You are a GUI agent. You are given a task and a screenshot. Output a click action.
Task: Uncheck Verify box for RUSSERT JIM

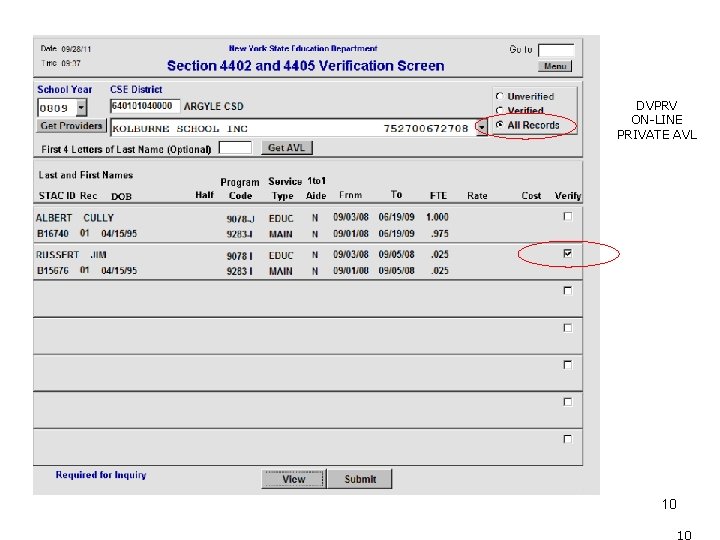pyautogui.click(x=568, y=253)
